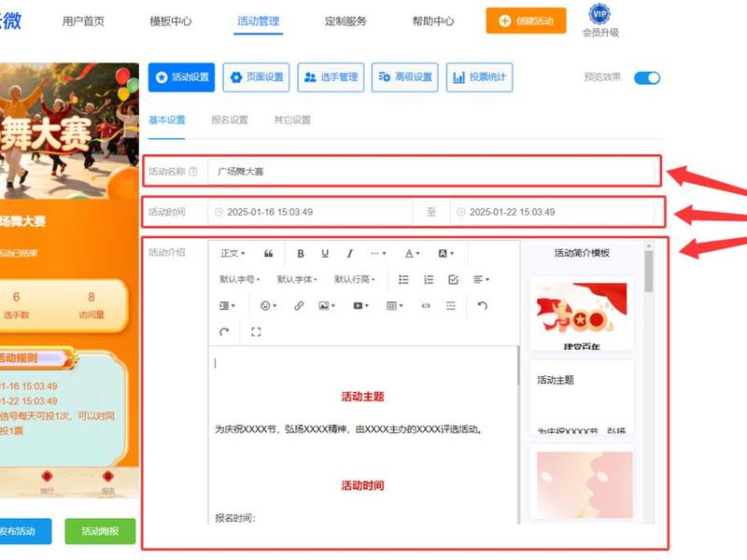Click the template panel vertical scrollbar
The height and width of the screenshot is (560, 747).
[648, 272]
